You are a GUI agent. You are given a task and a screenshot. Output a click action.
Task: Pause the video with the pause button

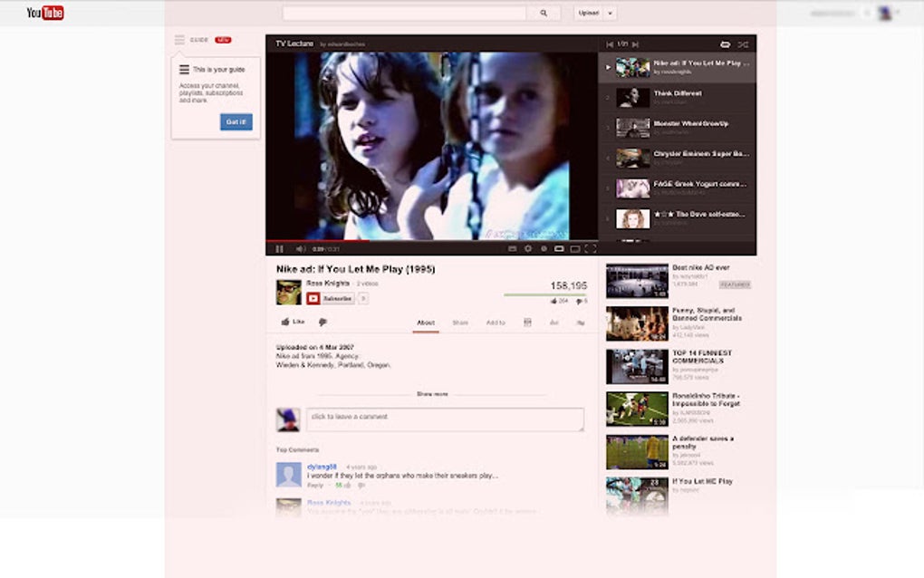click(x=279, y=248)
